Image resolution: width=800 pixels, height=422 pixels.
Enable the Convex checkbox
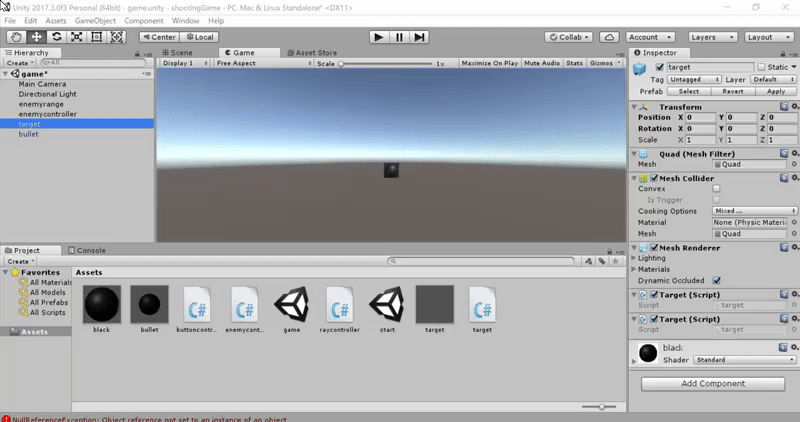[x=716, y=188]
